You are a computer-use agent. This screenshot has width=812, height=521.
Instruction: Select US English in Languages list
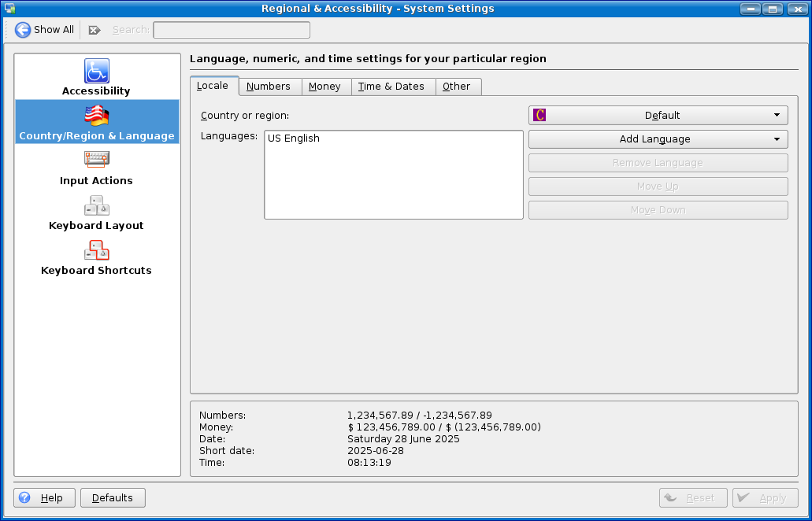coord(294,139)
